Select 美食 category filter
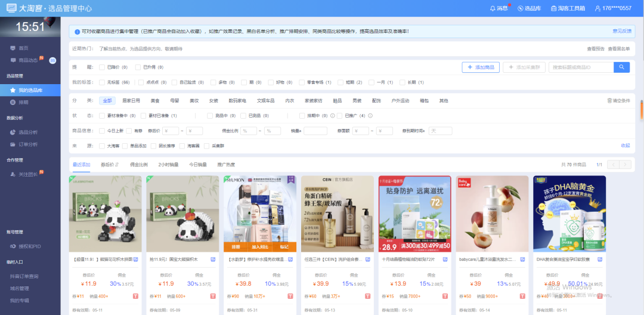 click(155, 101)
